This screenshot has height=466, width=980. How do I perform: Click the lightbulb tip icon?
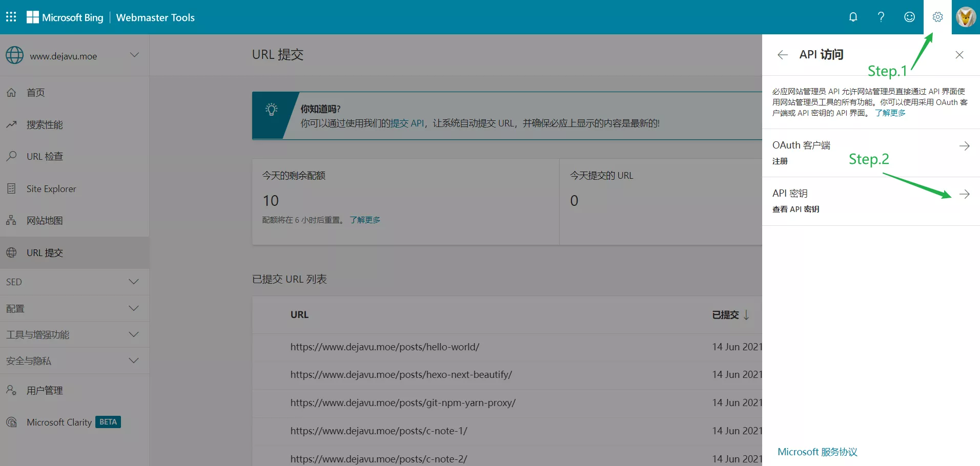[x=271, y=109]
